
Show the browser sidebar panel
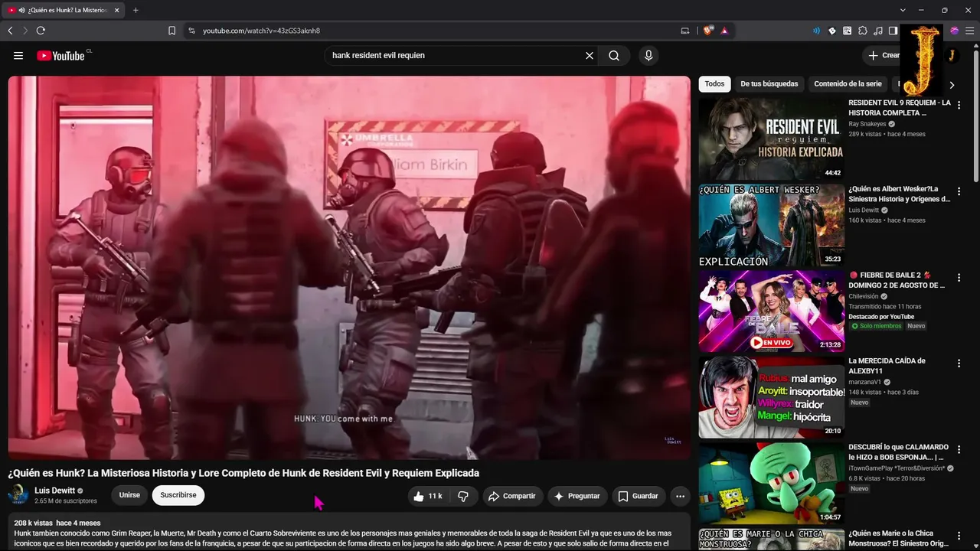(893, 31)
